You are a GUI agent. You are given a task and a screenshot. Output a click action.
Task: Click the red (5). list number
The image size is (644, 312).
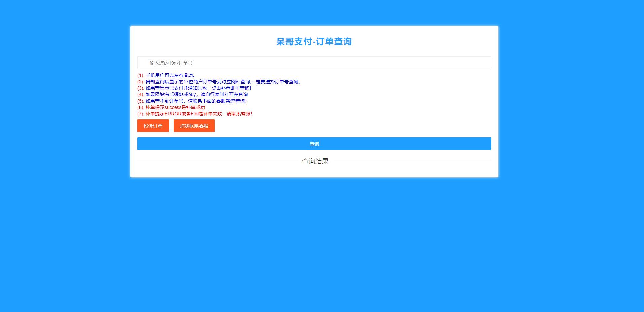coord(141,101)
